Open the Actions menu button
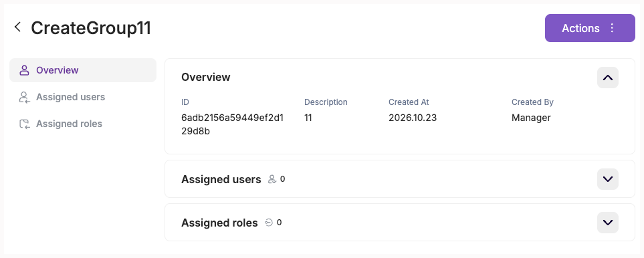Screen dimensions: 644x258 pyautogui.click(x=590, y=28)
